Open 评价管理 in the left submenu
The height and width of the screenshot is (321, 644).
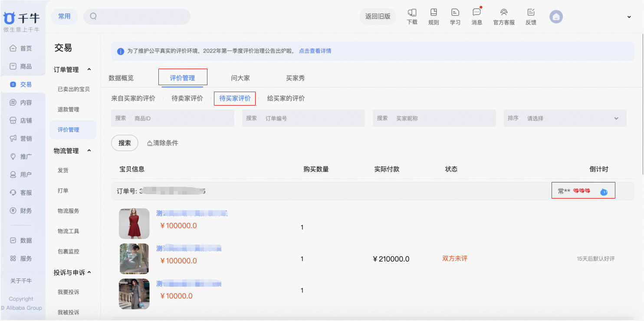69,130
